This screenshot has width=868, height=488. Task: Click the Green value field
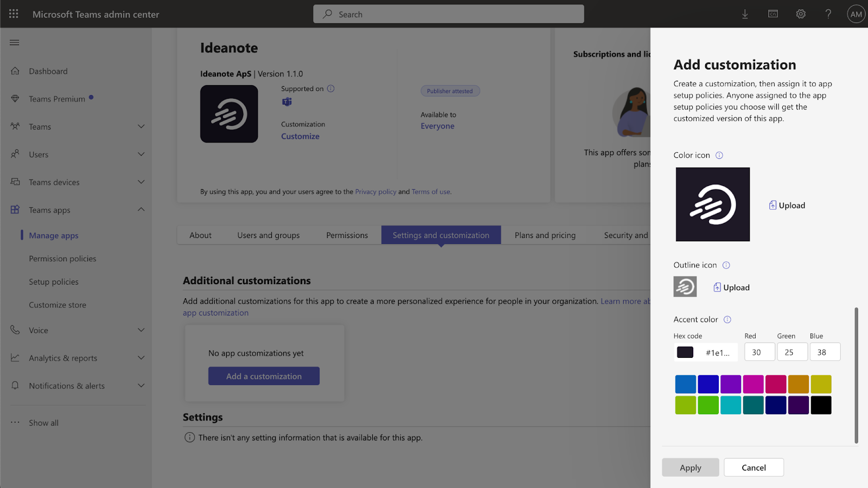(792, 352)
